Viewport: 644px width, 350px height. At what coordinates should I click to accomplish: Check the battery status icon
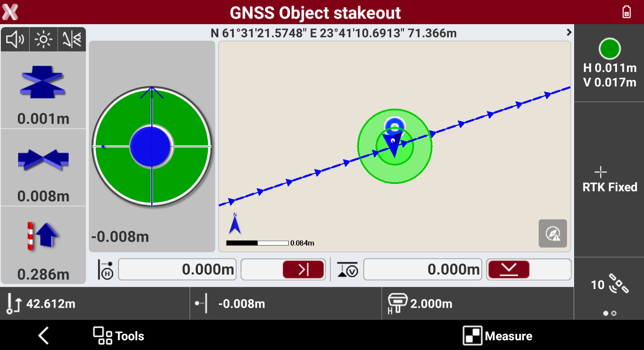tap(627, 12)
